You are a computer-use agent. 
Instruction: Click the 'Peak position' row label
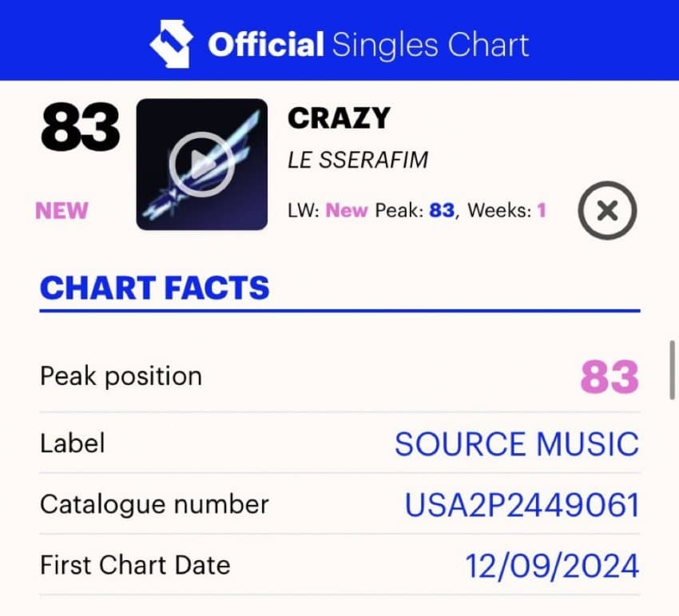121,376
